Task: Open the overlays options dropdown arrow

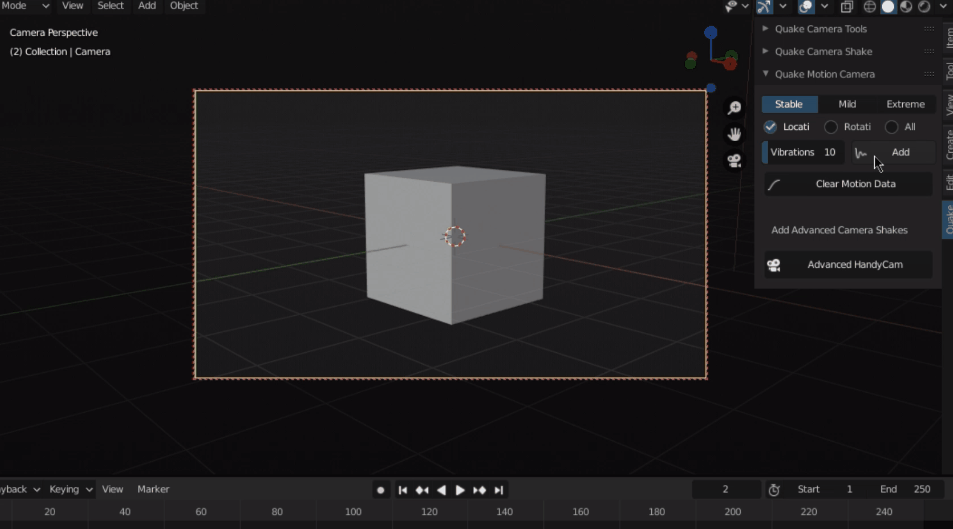Action: [x=824, y=6]
